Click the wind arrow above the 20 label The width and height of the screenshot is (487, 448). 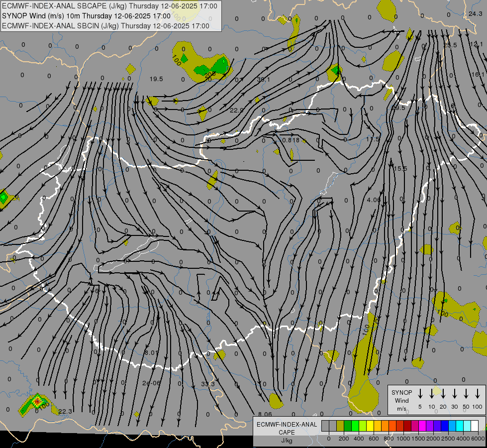pos(443,394)
